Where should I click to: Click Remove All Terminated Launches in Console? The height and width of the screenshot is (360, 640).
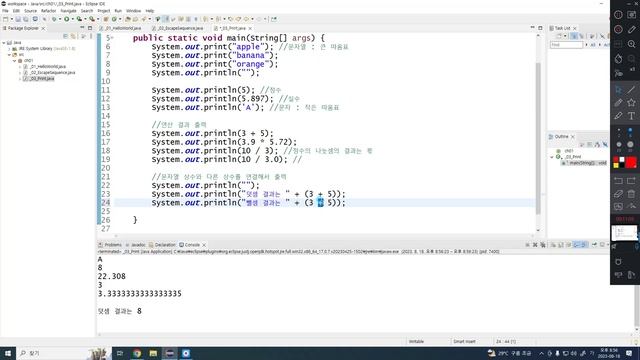pyautogui.click(x=542, y=245)
